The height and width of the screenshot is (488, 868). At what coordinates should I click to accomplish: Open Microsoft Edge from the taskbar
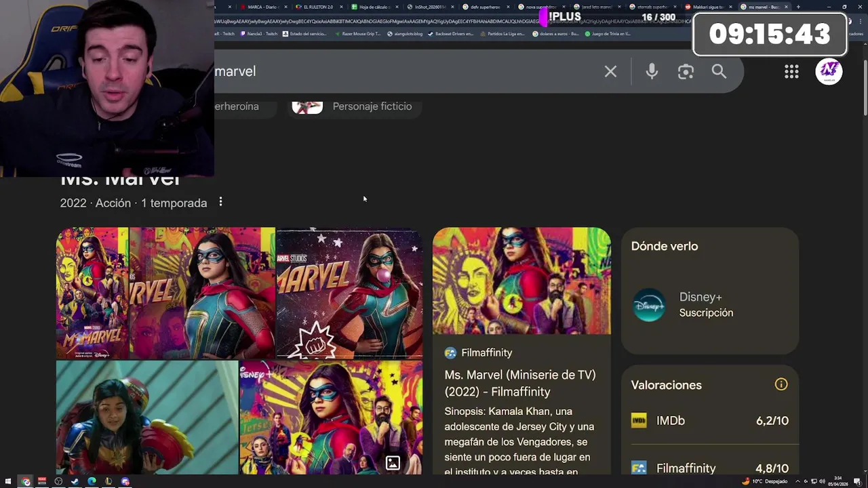[x=92, y=481]
